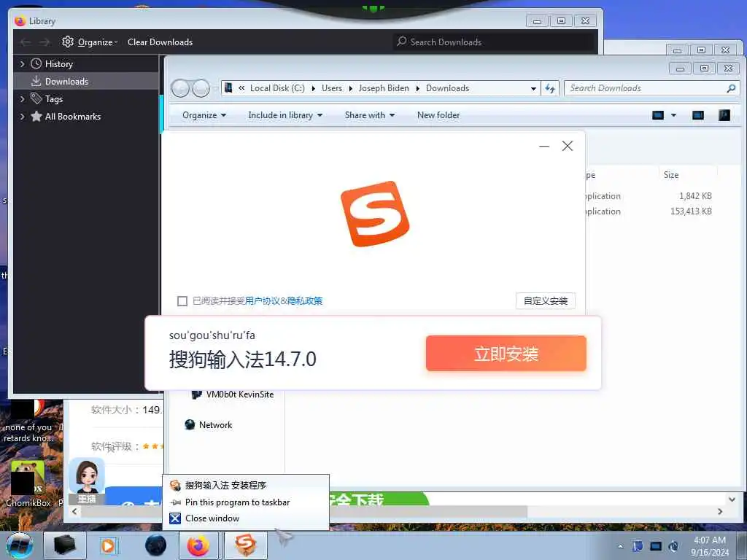Viewport: 747px width, 560px height.
Task: Select Downloads in the Firefox Library sidebar
Action: click(66, 82)
